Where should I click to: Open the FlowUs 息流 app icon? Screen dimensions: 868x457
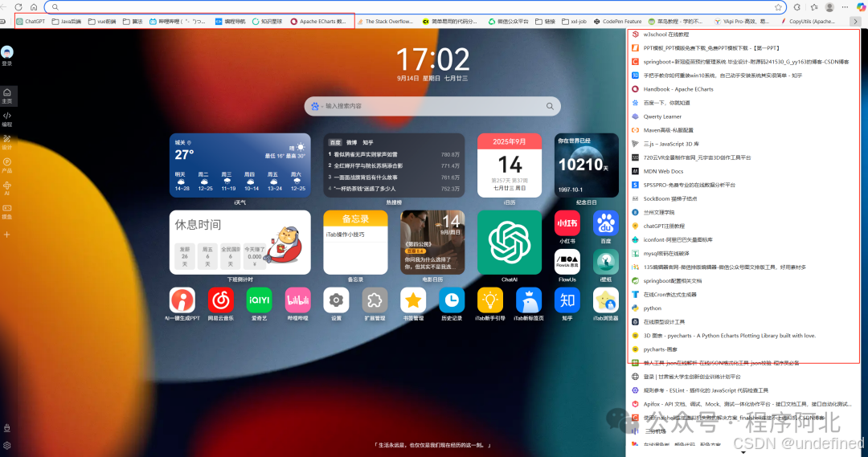pos(567,262)
